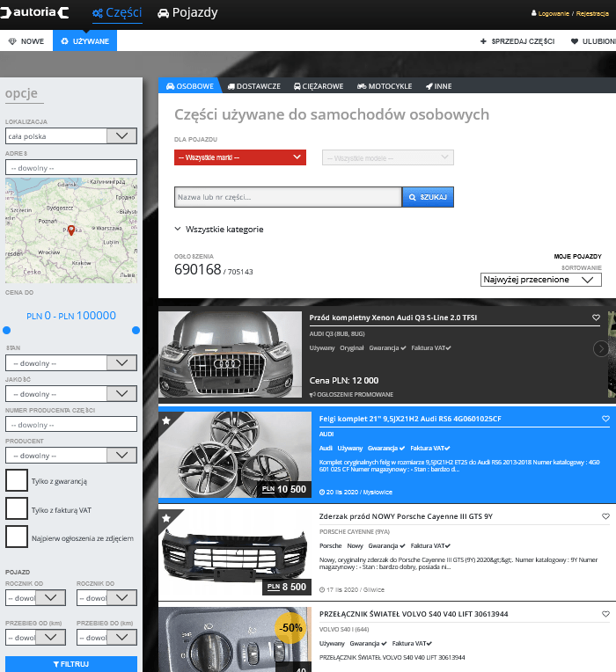The height and width of the screenshot is (672, 616).
Task: Open the Stan dropdown
Action: tap(71, 363)
